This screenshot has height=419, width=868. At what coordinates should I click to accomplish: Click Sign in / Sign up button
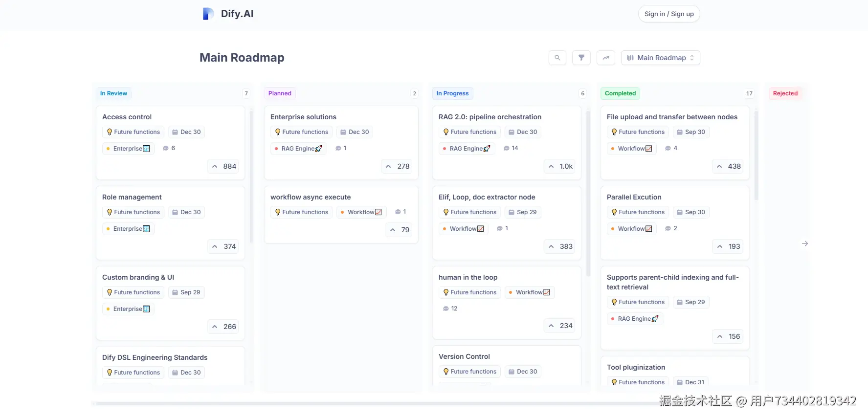coord(668,14)
